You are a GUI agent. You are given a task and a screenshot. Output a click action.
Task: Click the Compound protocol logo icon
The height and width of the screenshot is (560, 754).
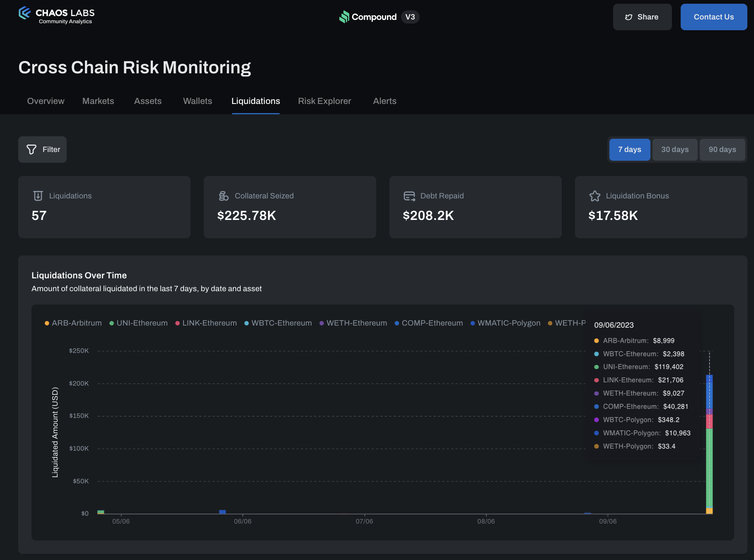[344, 17]
